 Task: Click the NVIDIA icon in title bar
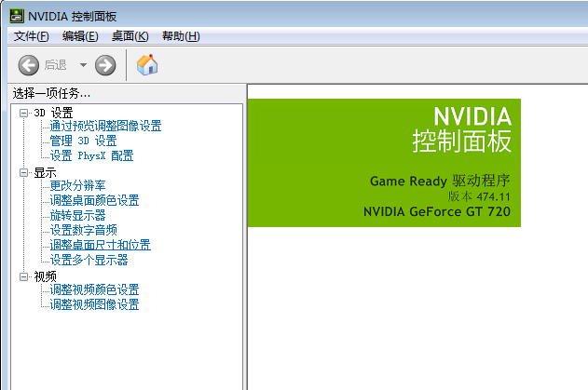click(17, 16)
